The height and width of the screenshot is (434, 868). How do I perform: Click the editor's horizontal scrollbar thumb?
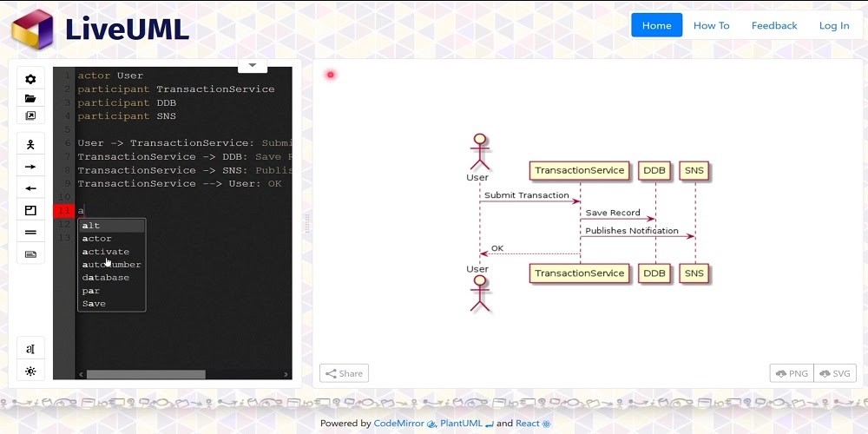click(145, 375)
